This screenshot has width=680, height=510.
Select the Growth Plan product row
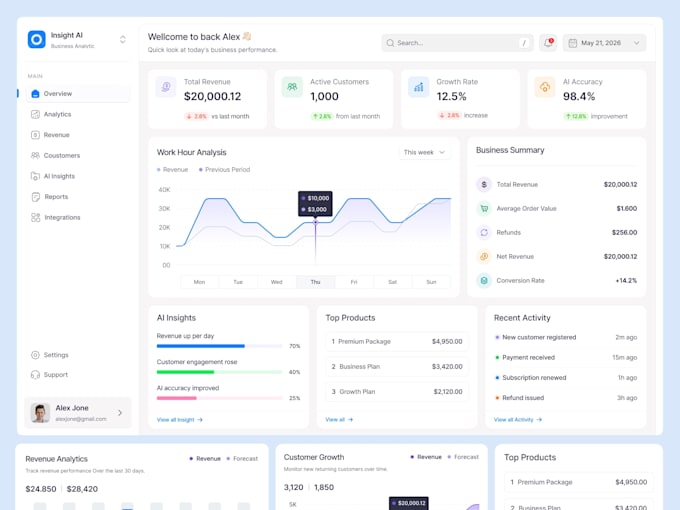(397, 392)
